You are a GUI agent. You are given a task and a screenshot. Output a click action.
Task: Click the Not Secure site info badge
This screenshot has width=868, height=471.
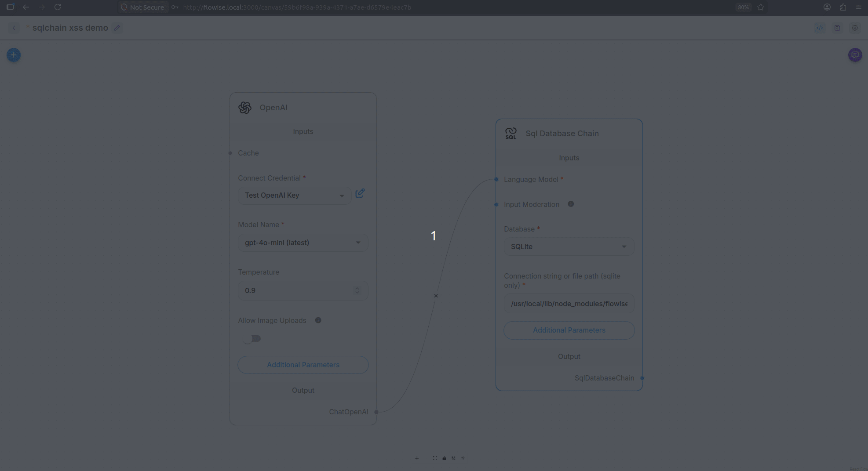pyautogui.click(x=142, y=7)
